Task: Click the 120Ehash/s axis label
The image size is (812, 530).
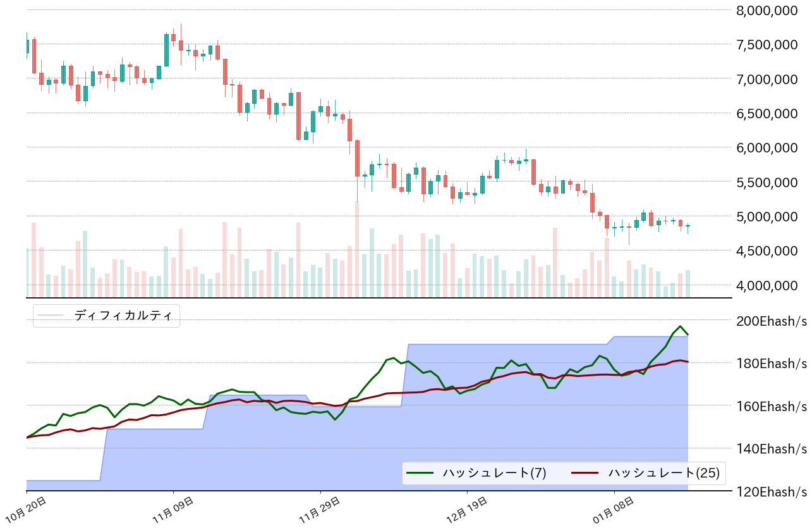Action: (772, 491)
